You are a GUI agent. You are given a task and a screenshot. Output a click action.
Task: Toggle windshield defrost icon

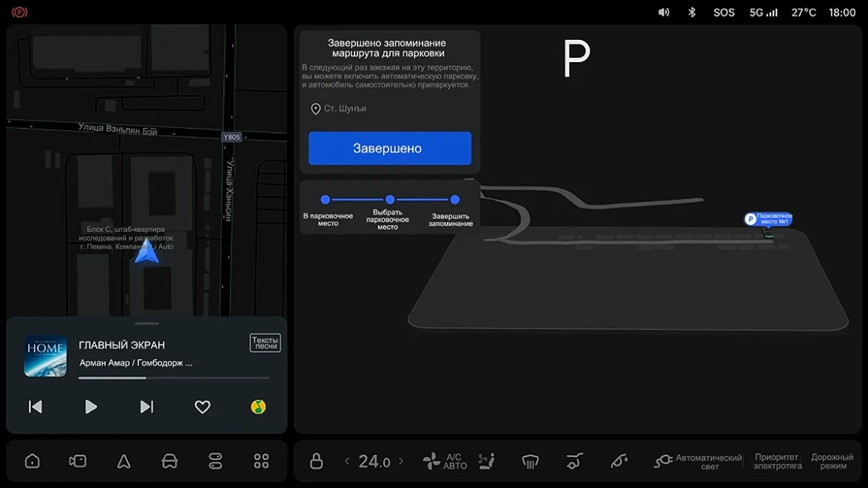(531, 461)
